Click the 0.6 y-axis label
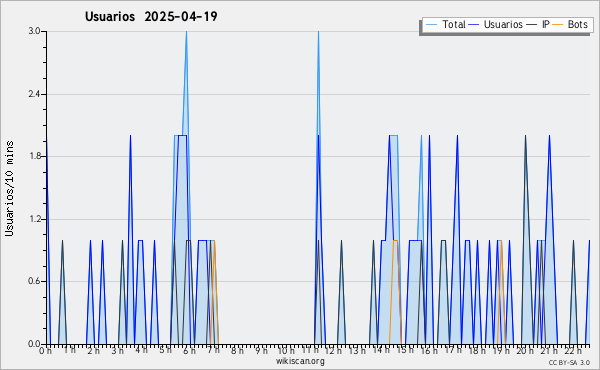Viewport: 600px width, 370px height. (34, 281)
